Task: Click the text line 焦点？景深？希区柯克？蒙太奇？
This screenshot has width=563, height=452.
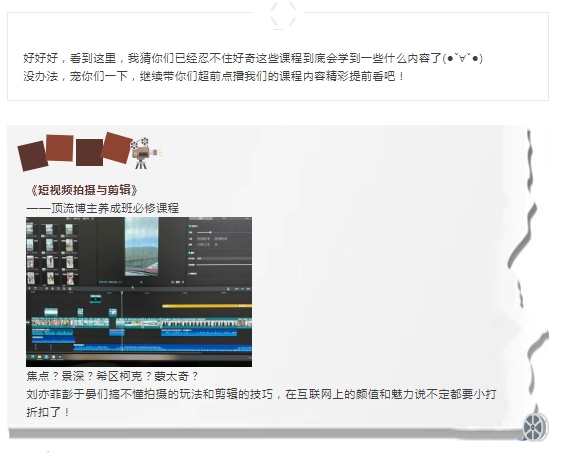Action: 112,376
